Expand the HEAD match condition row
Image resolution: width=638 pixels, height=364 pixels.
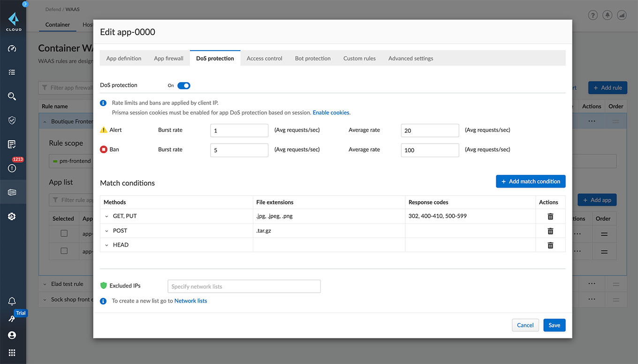(106, 245)
